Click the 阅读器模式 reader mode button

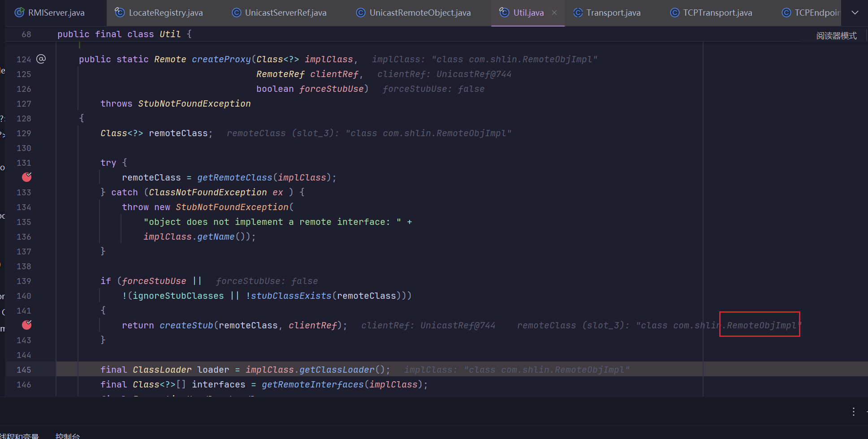click(x=836, y=35)
